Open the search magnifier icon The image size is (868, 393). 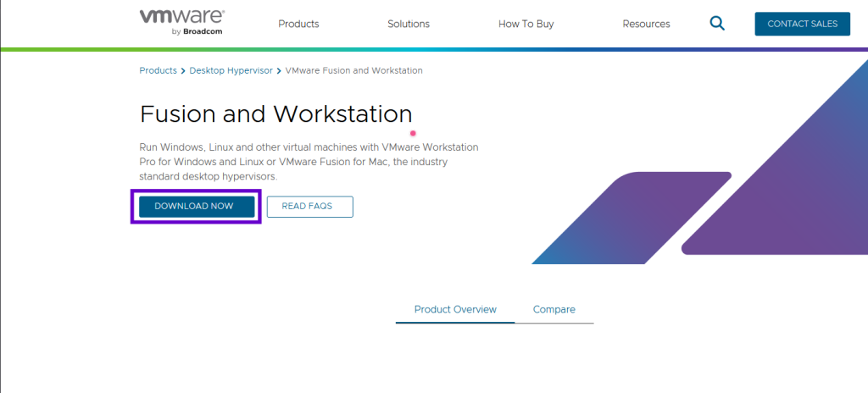pos(717,24)
